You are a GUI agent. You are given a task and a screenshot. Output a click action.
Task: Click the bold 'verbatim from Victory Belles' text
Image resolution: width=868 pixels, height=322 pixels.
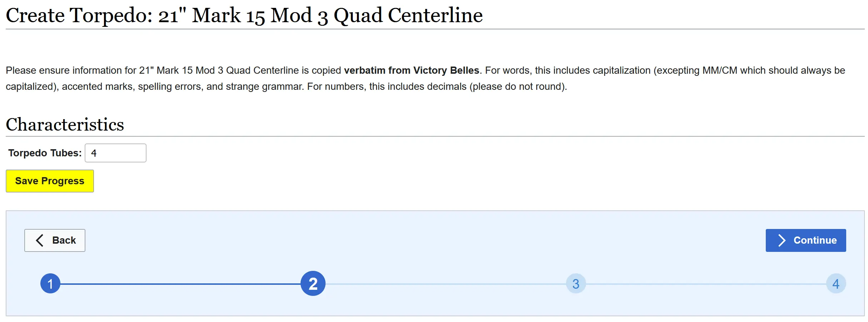click(411, 70)
